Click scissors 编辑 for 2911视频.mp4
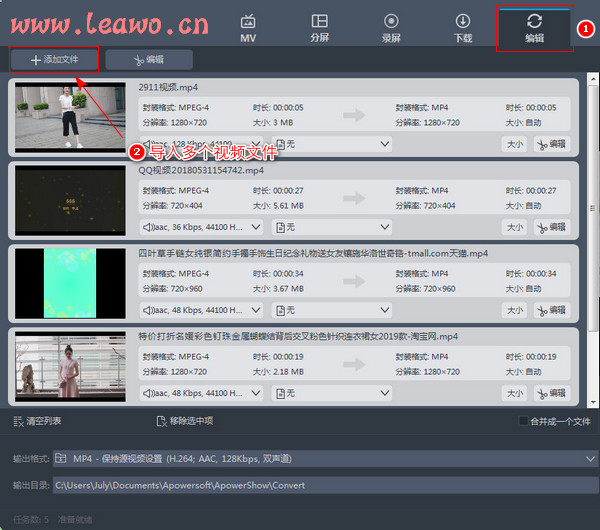 pyautogui.click(x=552, y=144)
